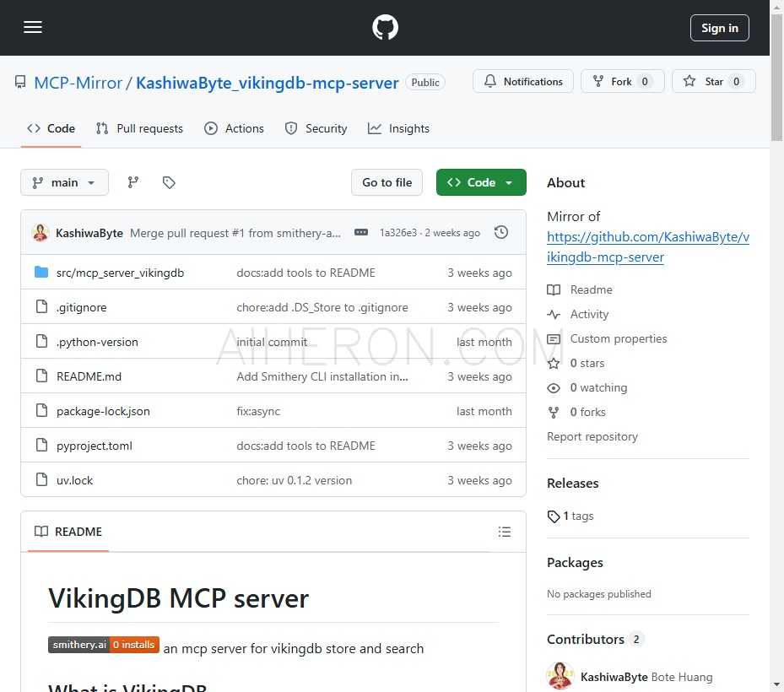Switch to the Insights tab
Screen dimensions: 784x692
click(398, 128)
